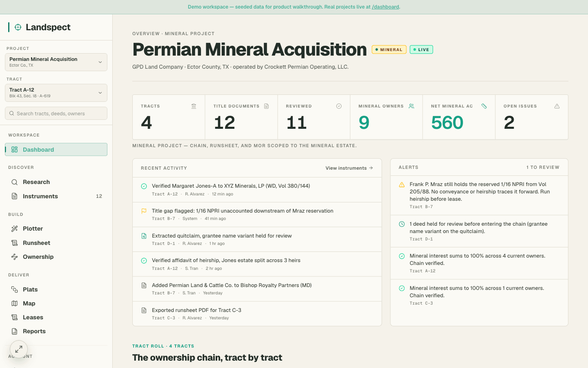Click the document icon on Added Permian Land & Cattle row
The image size is (588, 368).
pyautogui.click(x=144, y=285)
